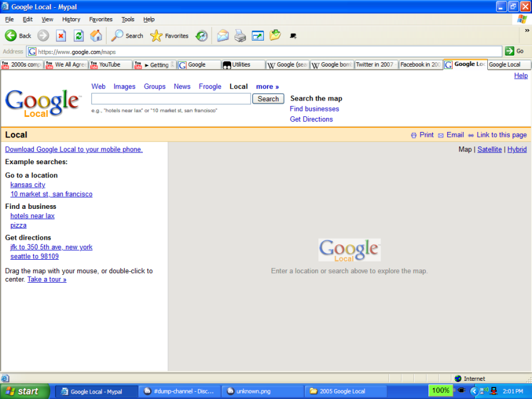Switch to the '► Getting' tab

click(x=155, y=64)
